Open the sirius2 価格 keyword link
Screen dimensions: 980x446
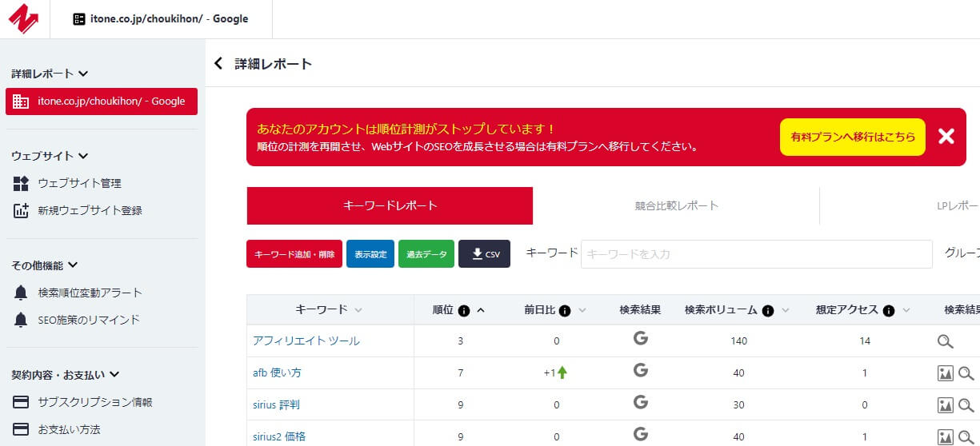click(279, 437)
